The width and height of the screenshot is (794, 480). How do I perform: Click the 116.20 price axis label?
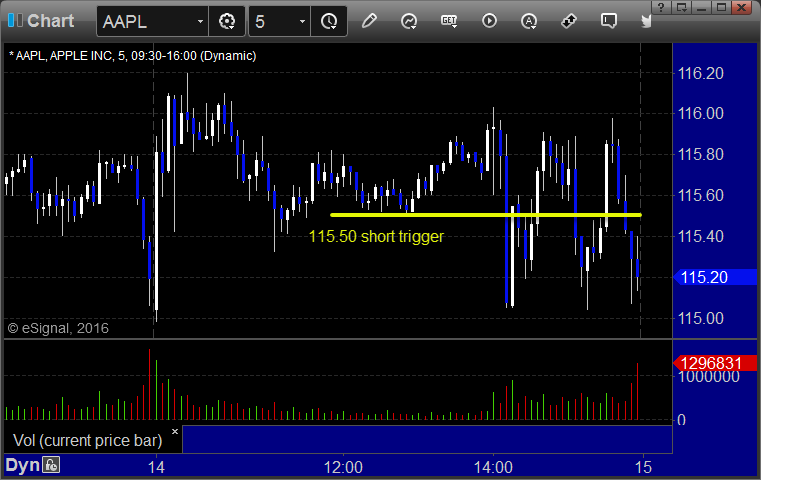701,73
